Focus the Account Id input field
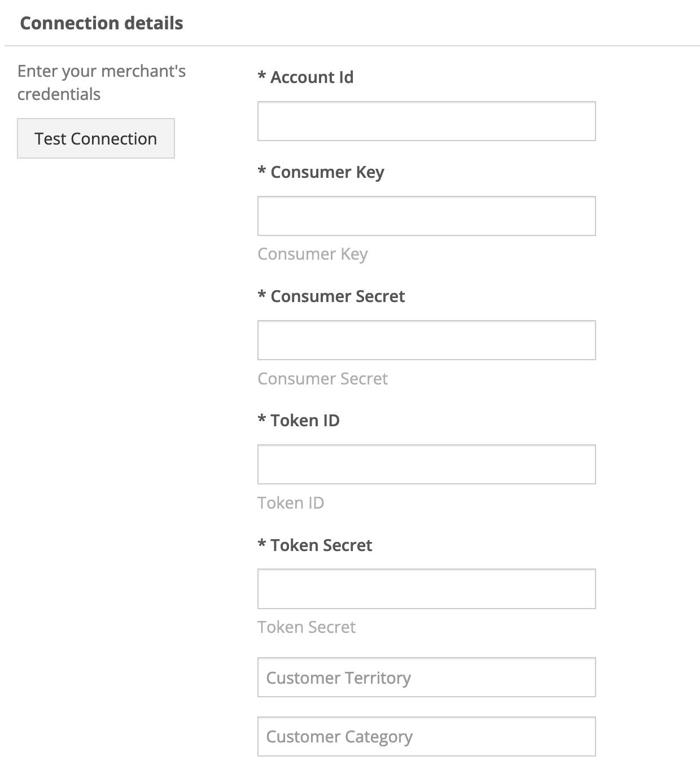Viewport: 700px width, 765px height. (x=426, y=121)
